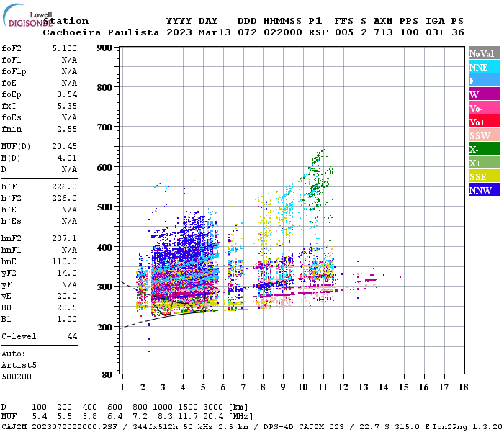
Task: Click the 300 km y-axis label
Action: coord(104,287)
